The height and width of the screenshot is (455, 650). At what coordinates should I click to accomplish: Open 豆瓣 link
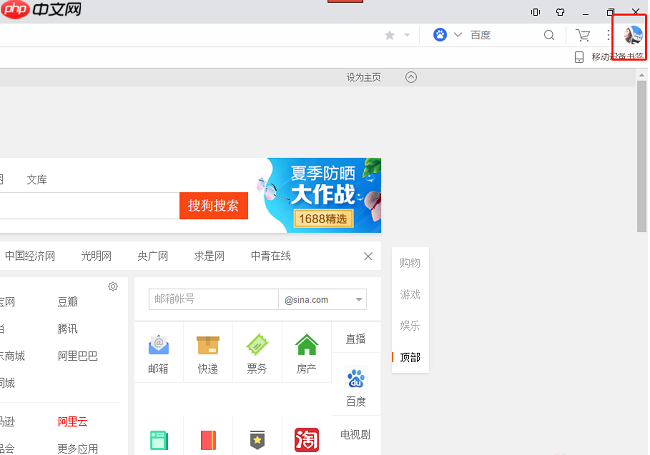click(x=68, y=302)
